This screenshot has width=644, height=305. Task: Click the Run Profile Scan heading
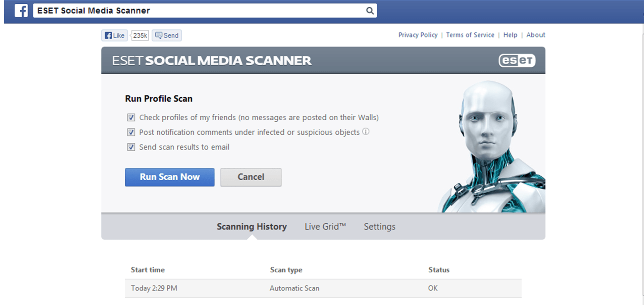[x=159, y=99]
